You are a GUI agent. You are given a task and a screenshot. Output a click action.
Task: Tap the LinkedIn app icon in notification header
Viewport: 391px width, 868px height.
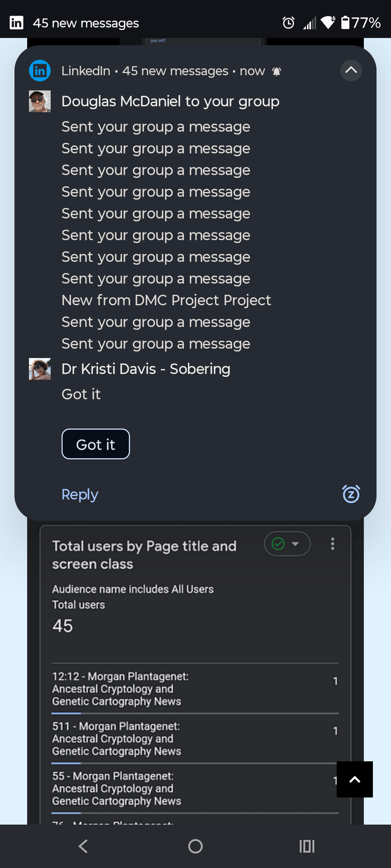[x=40, y=71]
